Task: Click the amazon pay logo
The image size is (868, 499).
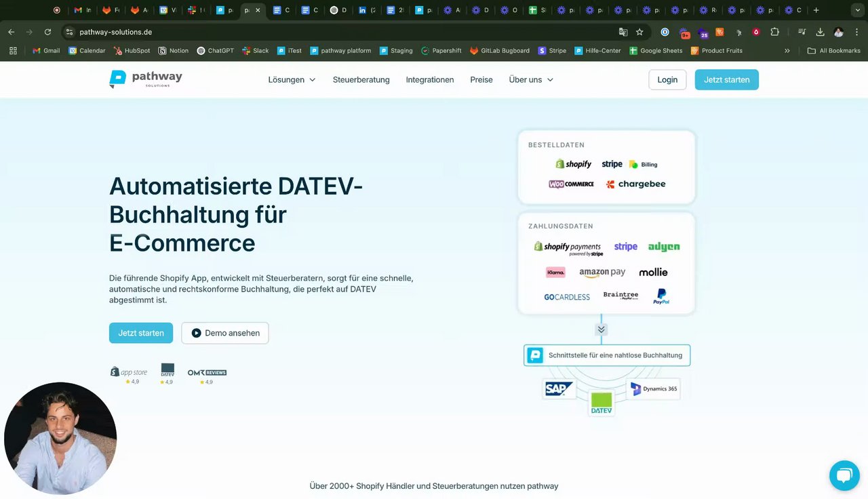Action: 602,273
